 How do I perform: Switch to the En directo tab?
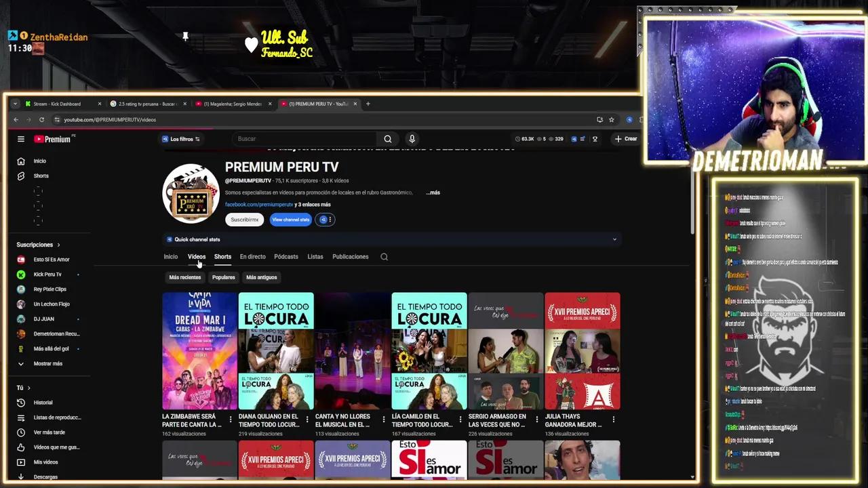pos(252,257)
